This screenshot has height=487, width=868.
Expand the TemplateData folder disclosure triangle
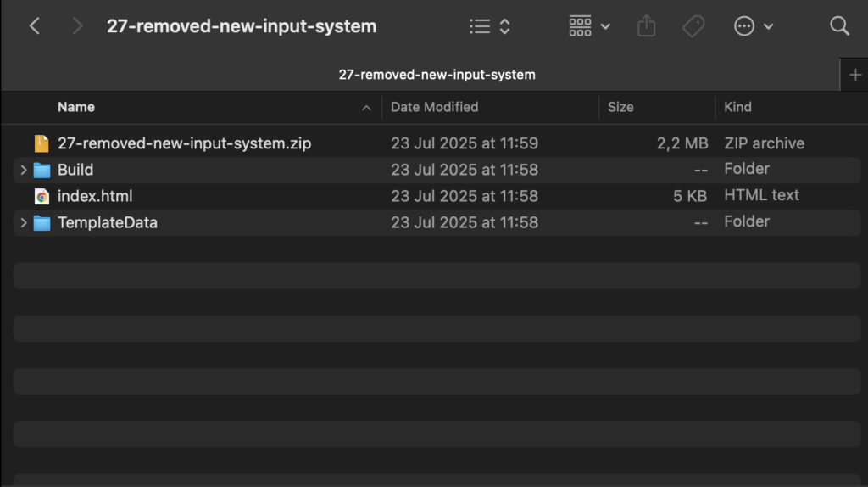[24, 223]
